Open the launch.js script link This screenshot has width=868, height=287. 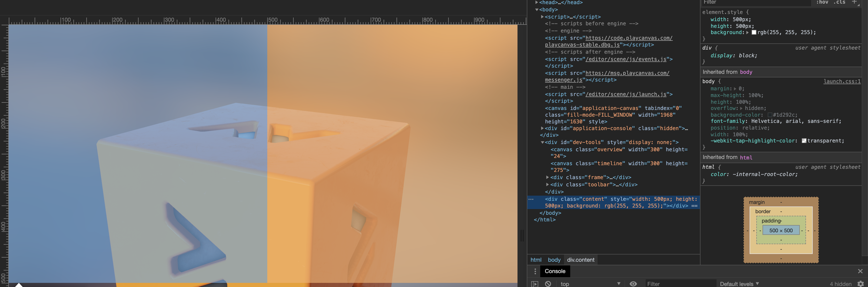[626, 94]
